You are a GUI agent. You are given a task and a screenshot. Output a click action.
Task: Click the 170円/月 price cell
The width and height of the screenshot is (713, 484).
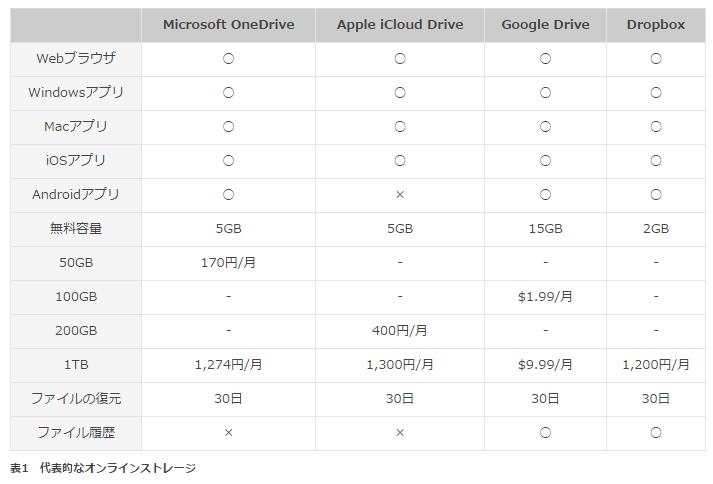point(228,262)
